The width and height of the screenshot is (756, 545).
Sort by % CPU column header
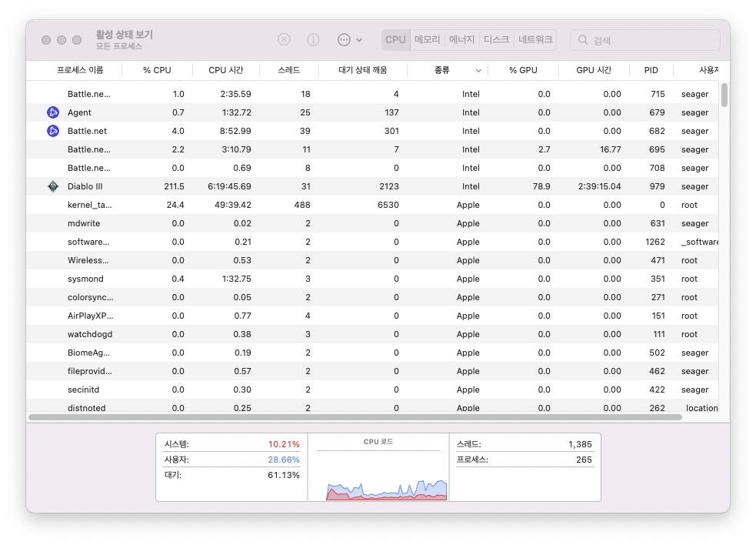(x=157, y=70)
